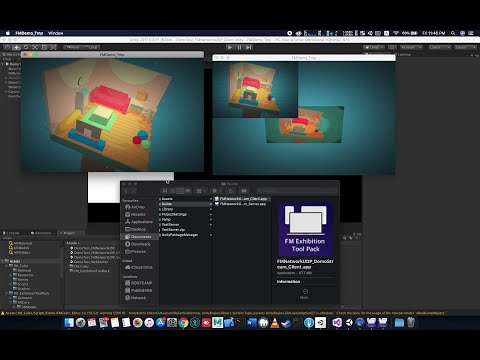The height and width of the screenshot is (360, 480).
Task: Select AirDrop in Finder sidebar
Action: [x=135, y=207]
